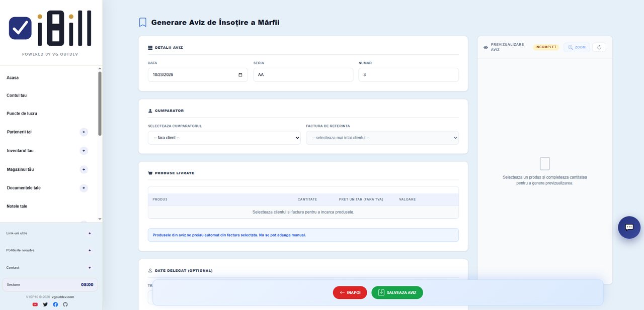This screenshot has height=310, width=644.
Task: Go to Acasa in sidebar
Action: click(13, 78)
